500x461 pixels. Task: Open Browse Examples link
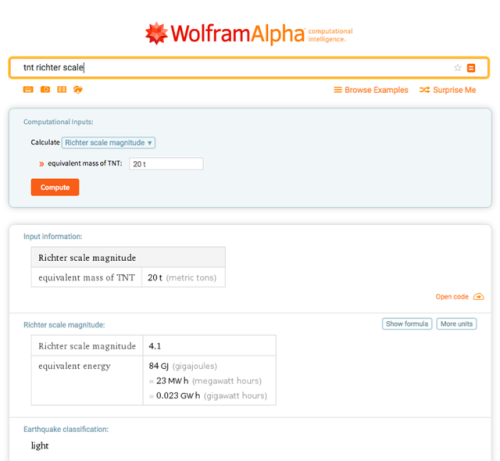(x=376, y=90)
